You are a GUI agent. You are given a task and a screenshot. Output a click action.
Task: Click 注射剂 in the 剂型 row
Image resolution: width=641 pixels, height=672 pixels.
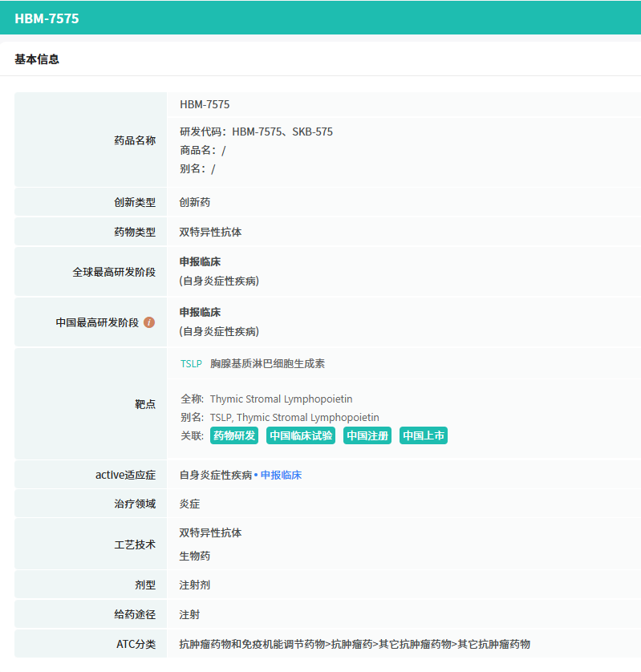coord(195,585)
